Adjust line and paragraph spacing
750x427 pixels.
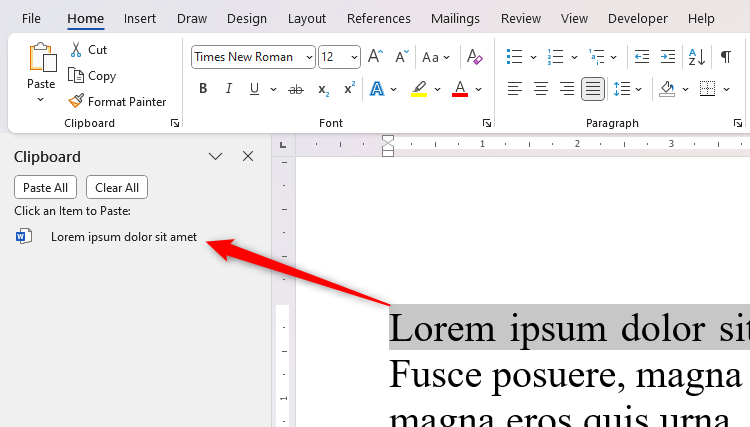[x=622, y=89]
